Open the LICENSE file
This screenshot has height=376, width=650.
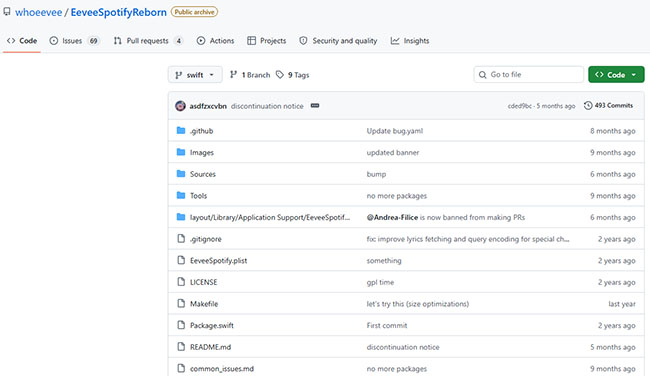tap(204, 282)
